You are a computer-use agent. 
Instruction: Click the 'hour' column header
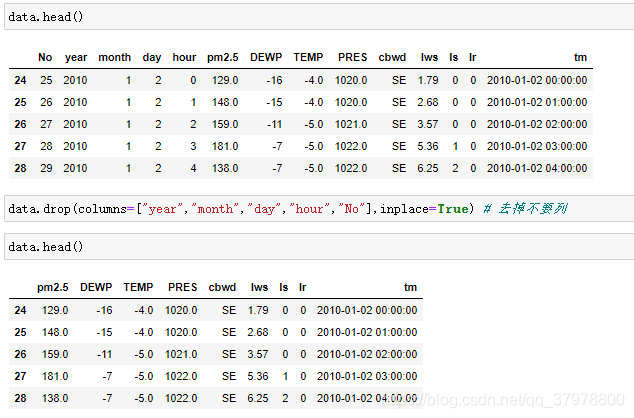tap(184, 57)
